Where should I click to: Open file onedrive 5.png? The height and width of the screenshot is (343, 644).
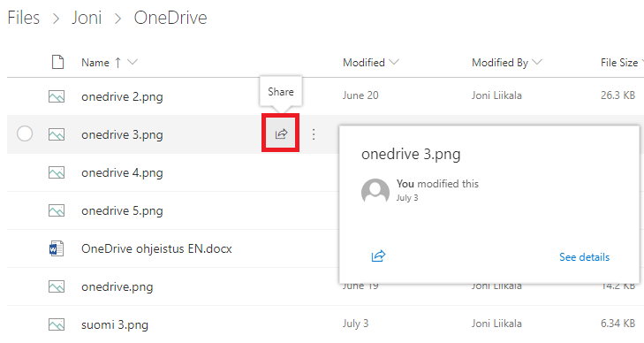tap(122, 210)
